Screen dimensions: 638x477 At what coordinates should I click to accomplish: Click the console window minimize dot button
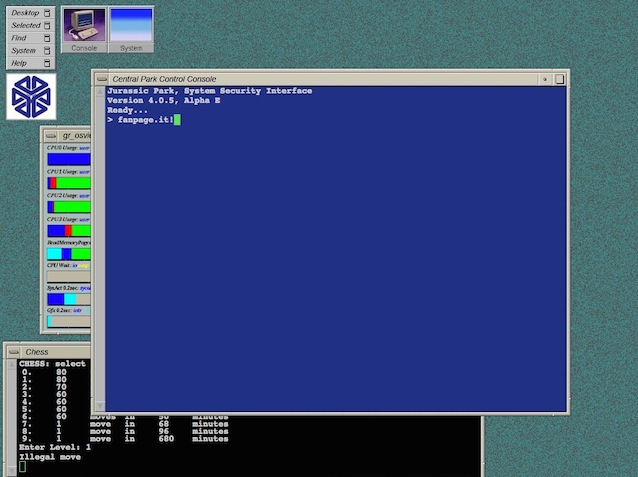545,79
